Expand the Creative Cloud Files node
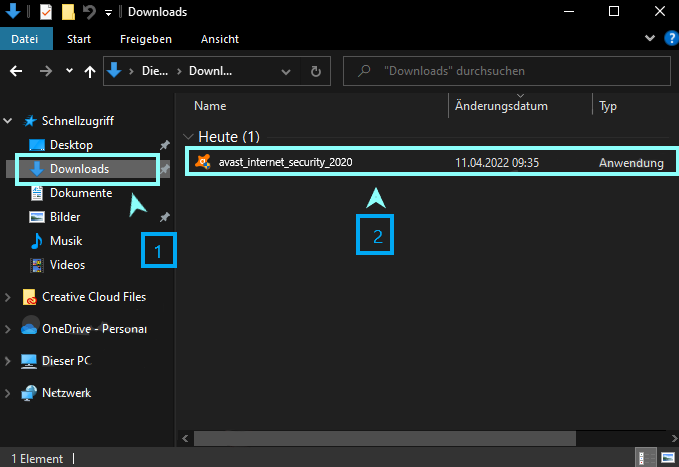The width and height of the screenshot is (679, 467). pos(7,297)
